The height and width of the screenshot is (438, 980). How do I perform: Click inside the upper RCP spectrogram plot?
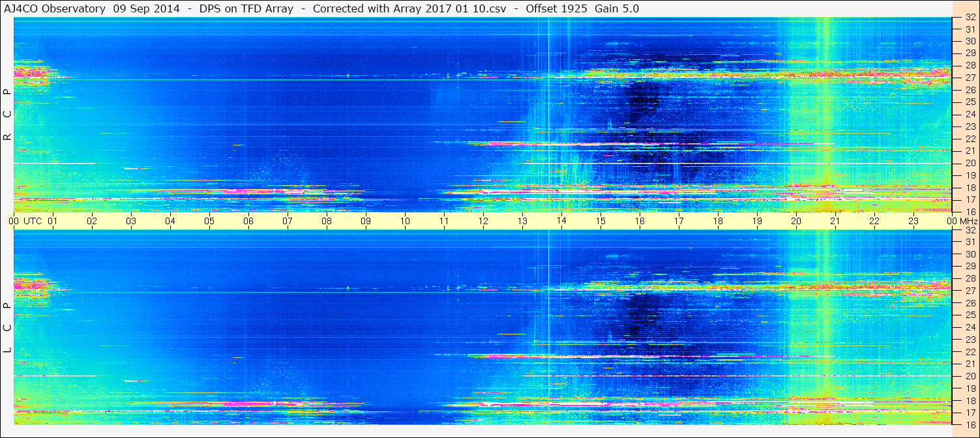483,115
